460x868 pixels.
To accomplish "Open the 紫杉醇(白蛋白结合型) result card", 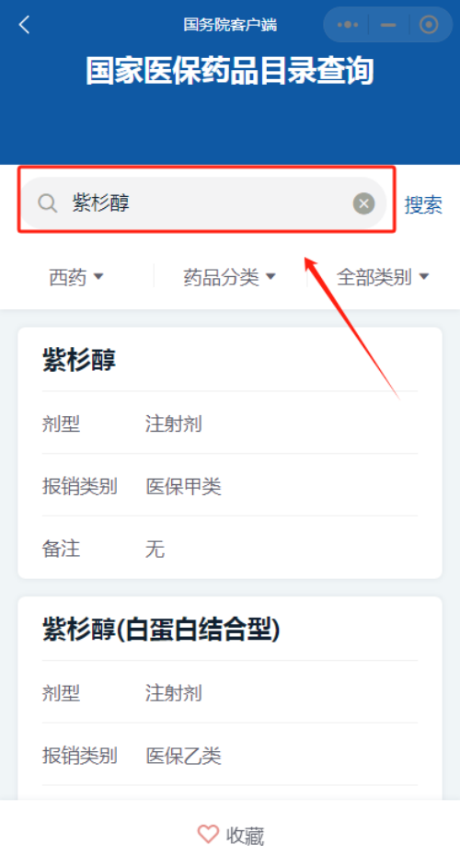I will click(x=230, y=699).
